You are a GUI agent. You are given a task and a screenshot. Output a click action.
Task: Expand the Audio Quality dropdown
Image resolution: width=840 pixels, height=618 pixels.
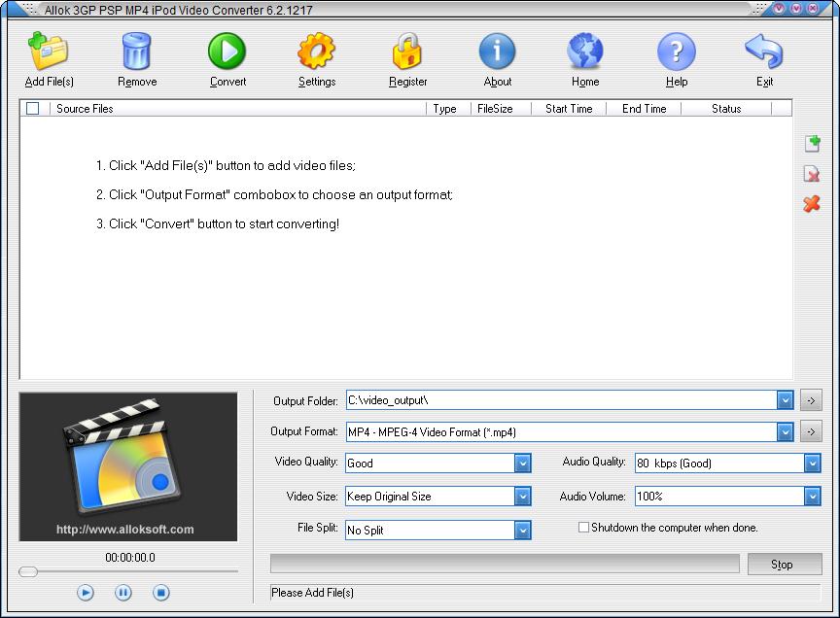tap(812, 463)
